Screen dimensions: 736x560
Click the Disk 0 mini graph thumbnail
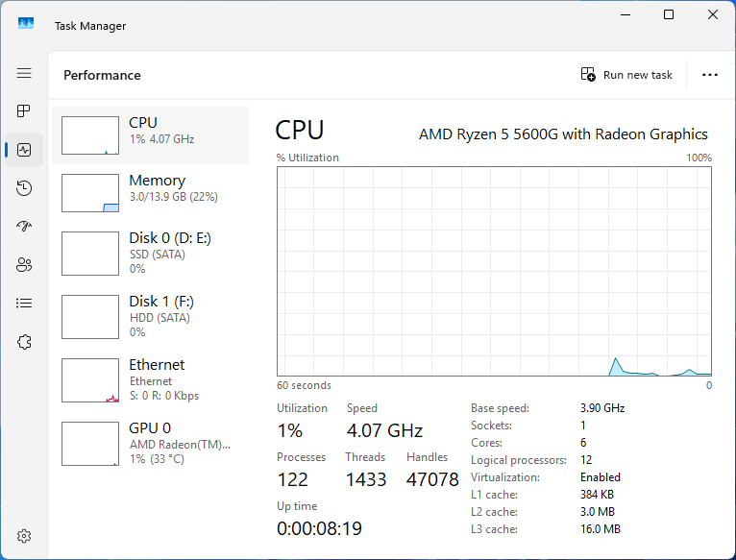(x=90, y=254)
